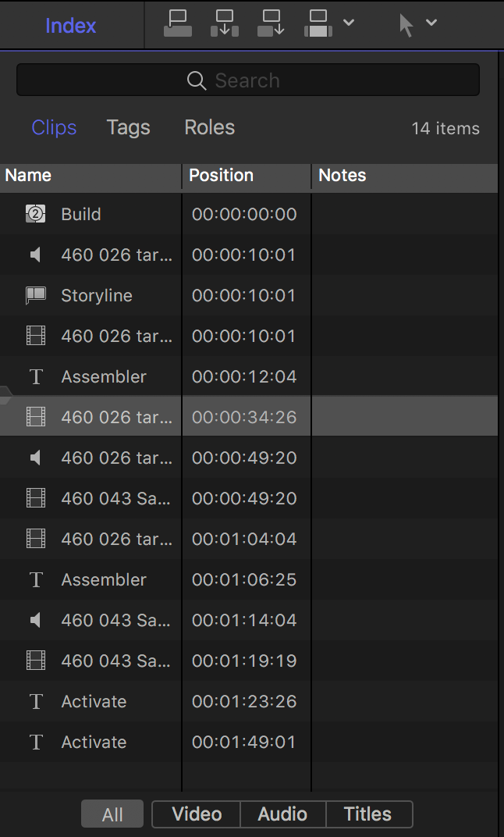504x837 pixels.
Task: Click title icon of Assembler at 00:00:12:04
Action: (x=36, y=376)
